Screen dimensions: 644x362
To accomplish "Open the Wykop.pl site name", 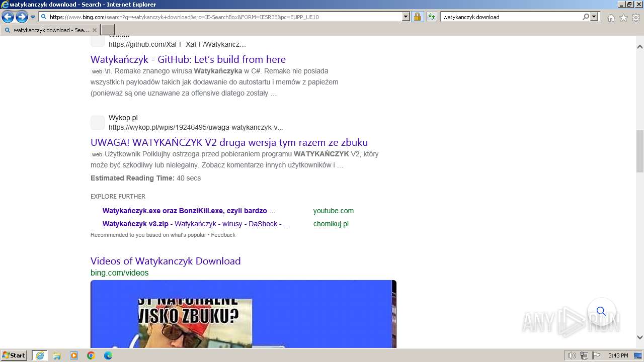I will tap(123, 118).
